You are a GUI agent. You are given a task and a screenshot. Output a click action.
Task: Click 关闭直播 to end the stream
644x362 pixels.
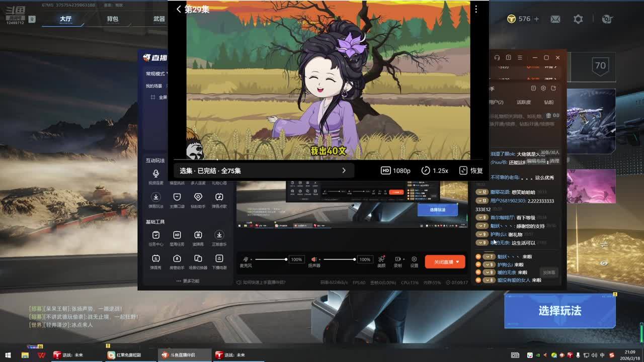pyautogui.click(x=445, y=262)
